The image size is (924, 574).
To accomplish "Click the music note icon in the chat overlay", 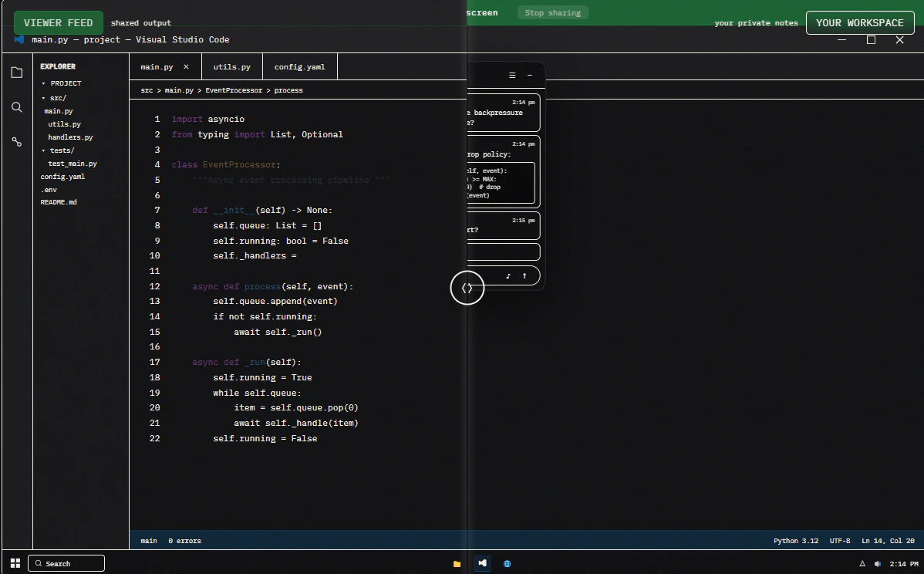I will pos(507,275).
